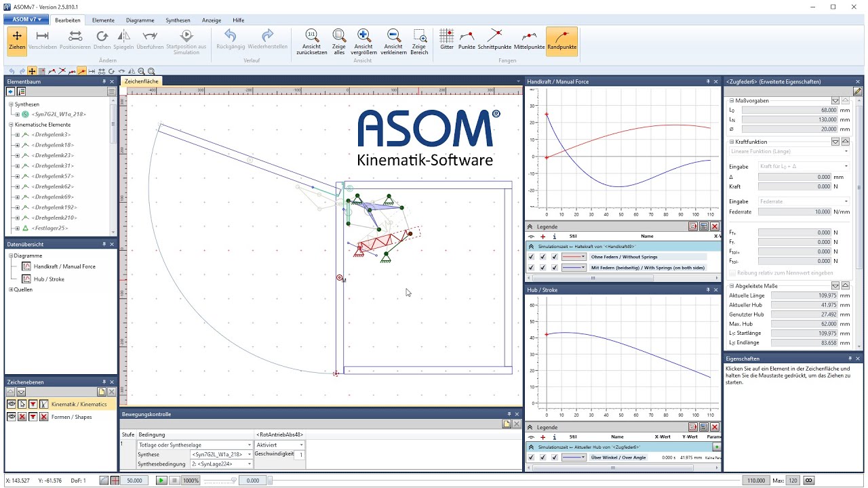The height and width of the screenshot is (488, 868).
Task: Click the new layer icon in Zeichenebenen
Action: click(x=102, y=392)
